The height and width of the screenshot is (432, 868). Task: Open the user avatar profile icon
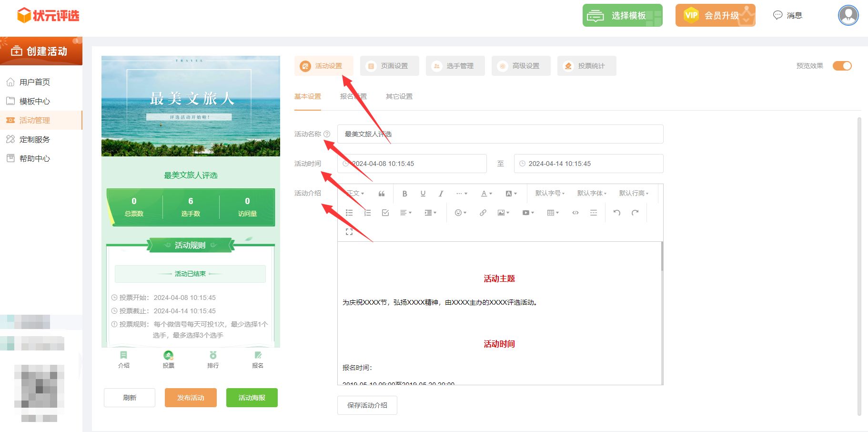tap(848, 15)
